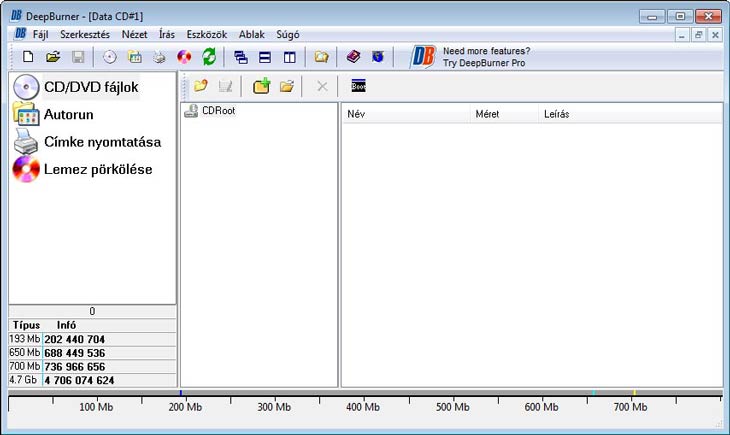This screenshot has height=435, width=730.
Task: Create a new folder with the green plus icon
Action: [x=262, y=86]
